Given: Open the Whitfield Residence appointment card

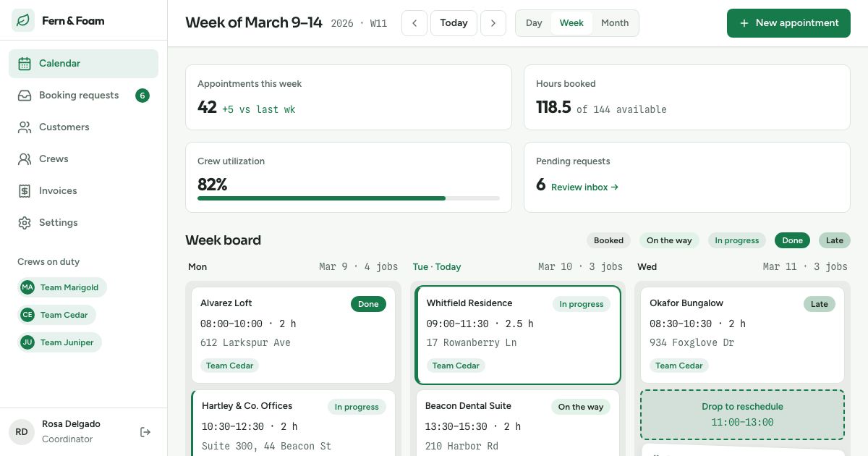Looking at the screenshot, I should pos(518,335).
